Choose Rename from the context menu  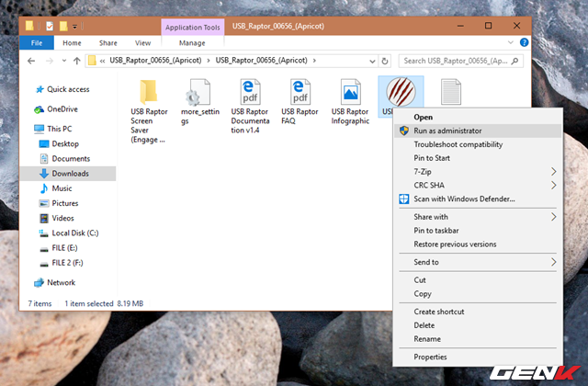pos(478,339)
